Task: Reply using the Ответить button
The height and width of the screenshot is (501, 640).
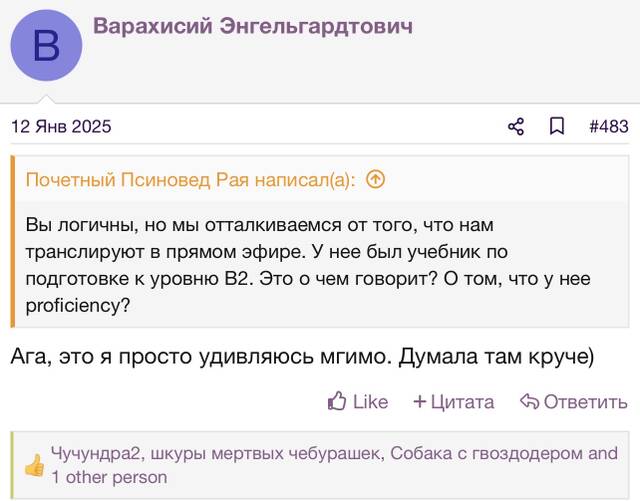Action: (574, 402)
